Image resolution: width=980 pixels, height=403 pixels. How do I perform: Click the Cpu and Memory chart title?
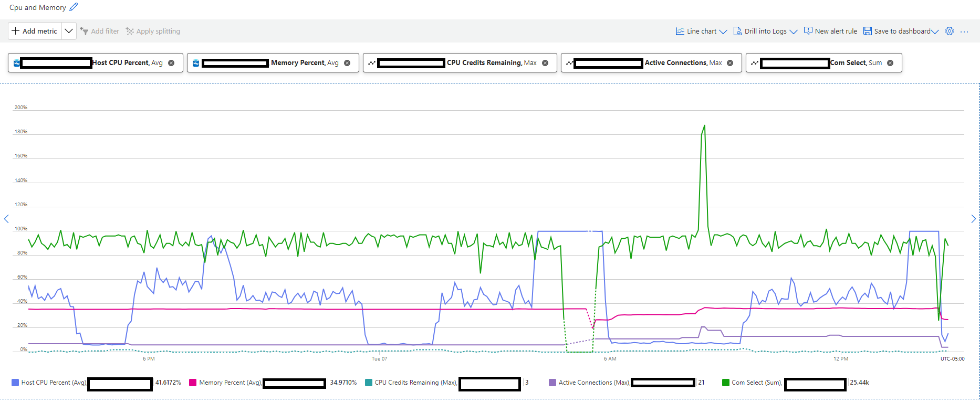tap(38, 7)
